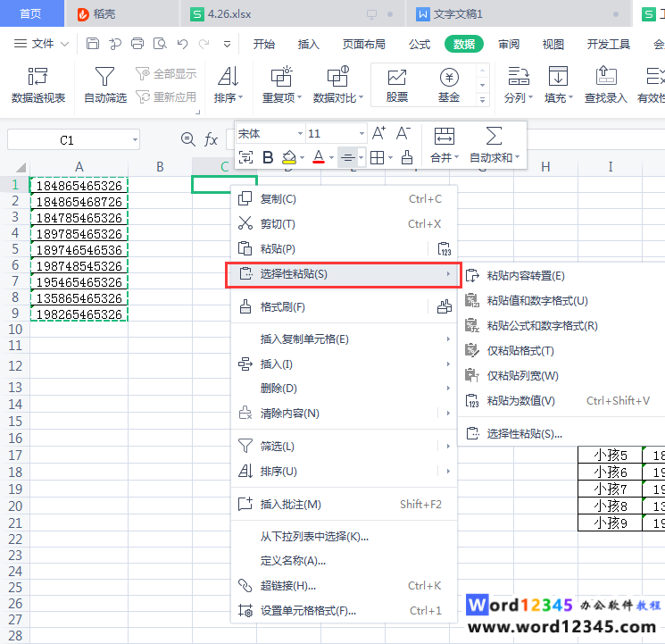Open the 稻壳 tab
Image resolution: width=665 pixels, height=644 pixels.
click(x=121, y=14)
